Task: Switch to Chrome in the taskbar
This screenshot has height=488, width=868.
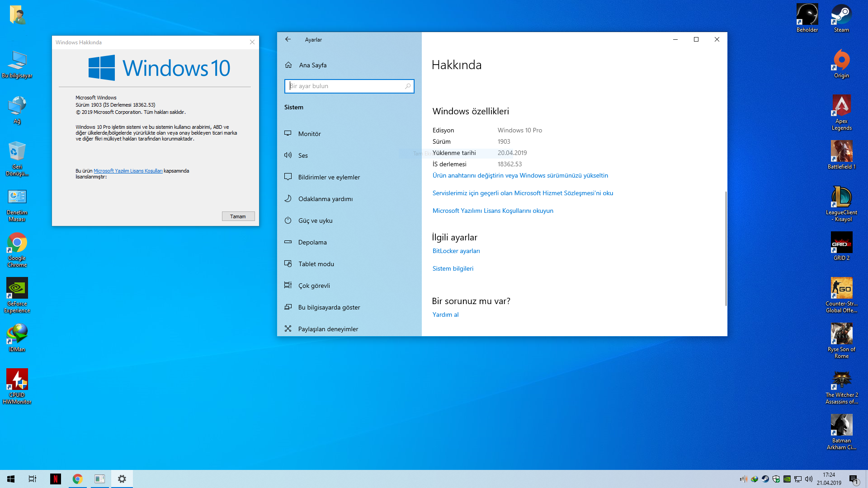Action: (x=78, y=479)
